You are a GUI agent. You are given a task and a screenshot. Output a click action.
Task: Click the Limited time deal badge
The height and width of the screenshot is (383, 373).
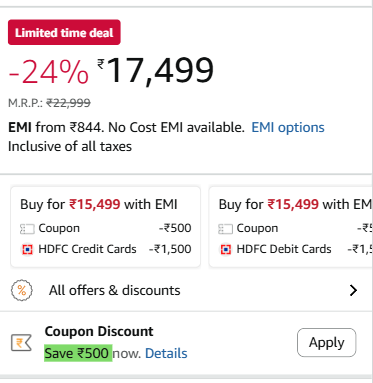[64, 32]
